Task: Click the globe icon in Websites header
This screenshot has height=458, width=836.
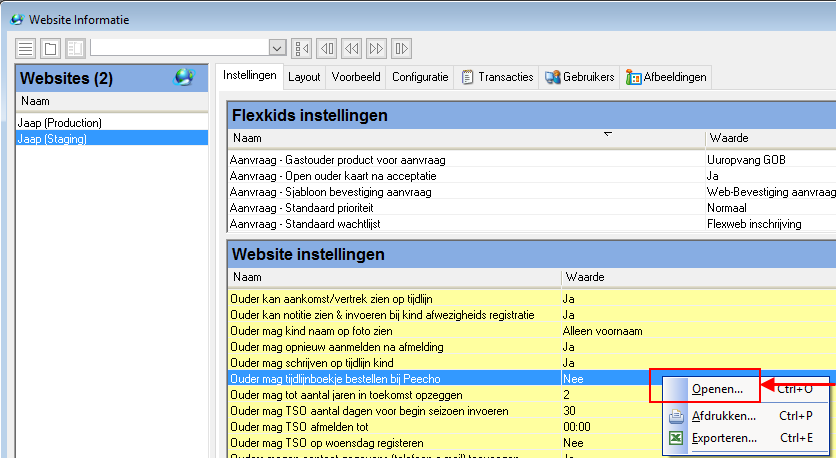Action: tap(183, 78)
